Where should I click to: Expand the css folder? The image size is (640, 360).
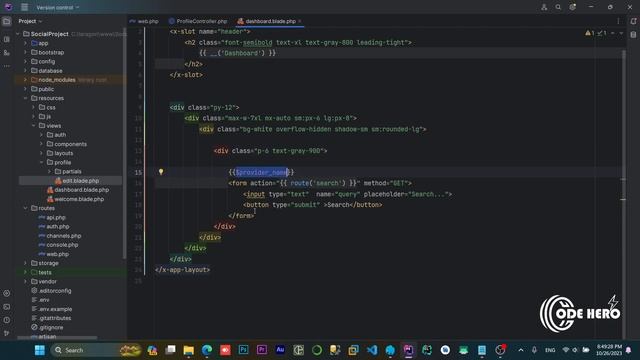point(33,107)
